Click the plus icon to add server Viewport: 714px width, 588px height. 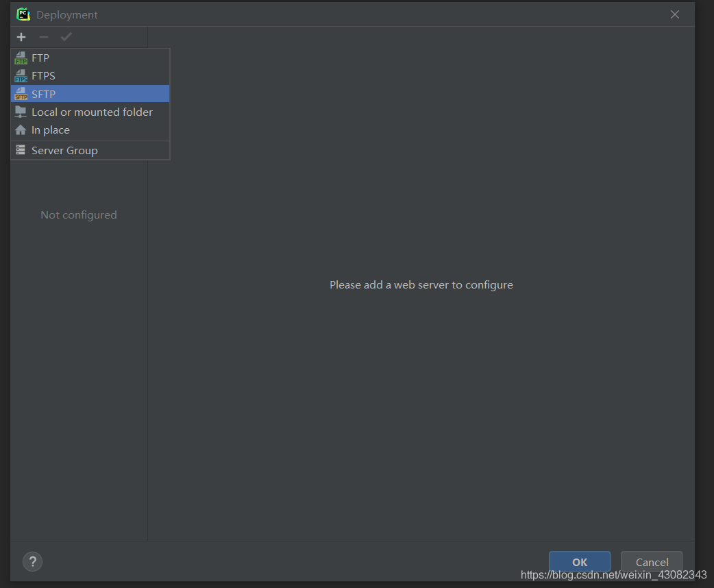pos(21,37)
